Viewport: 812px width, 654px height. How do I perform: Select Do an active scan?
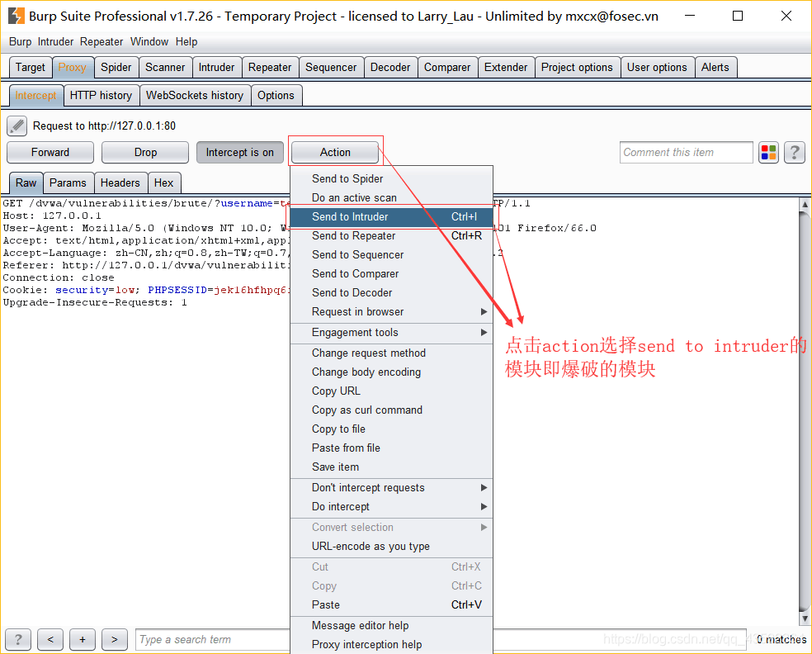(391, 197)
